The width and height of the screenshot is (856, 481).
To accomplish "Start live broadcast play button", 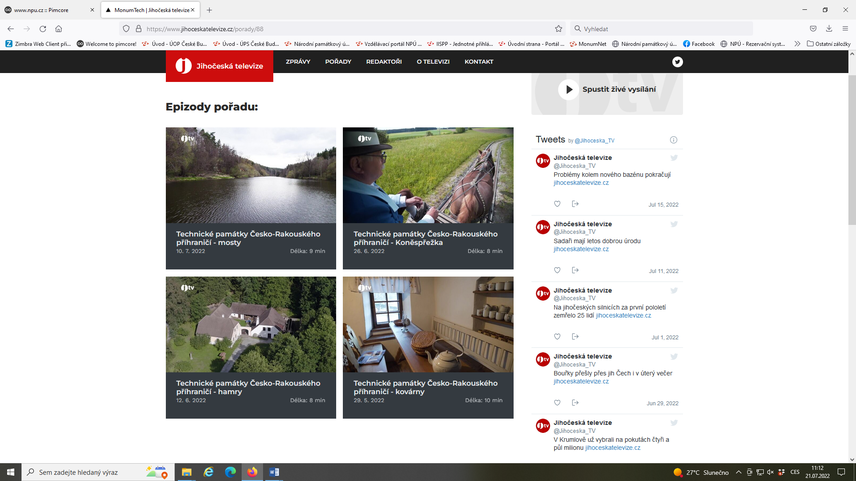I will pyautogui.click(x=568, y=90).
